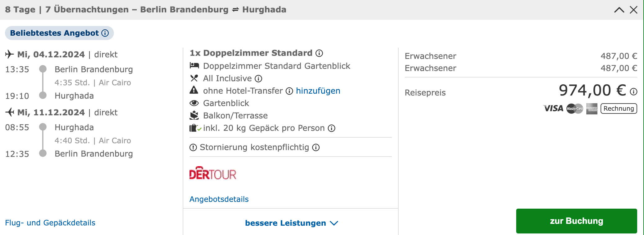Expand bessere Leistungen section
Image resolution: width=644 pixels, height=235 pixels.
coord(291,223)
